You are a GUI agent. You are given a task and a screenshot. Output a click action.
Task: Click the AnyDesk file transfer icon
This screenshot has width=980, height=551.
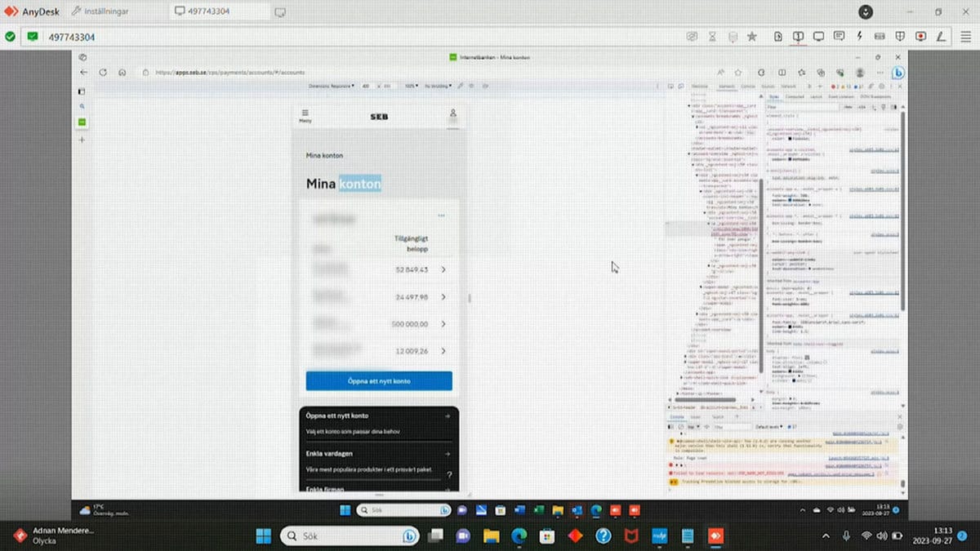[777, 37]
